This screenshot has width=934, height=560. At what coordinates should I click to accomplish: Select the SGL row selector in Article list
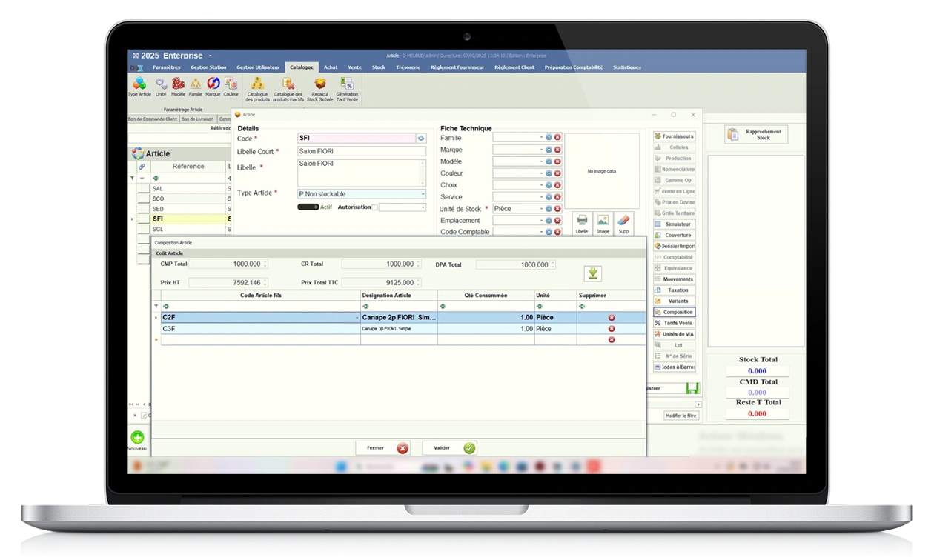click(145, 230)
